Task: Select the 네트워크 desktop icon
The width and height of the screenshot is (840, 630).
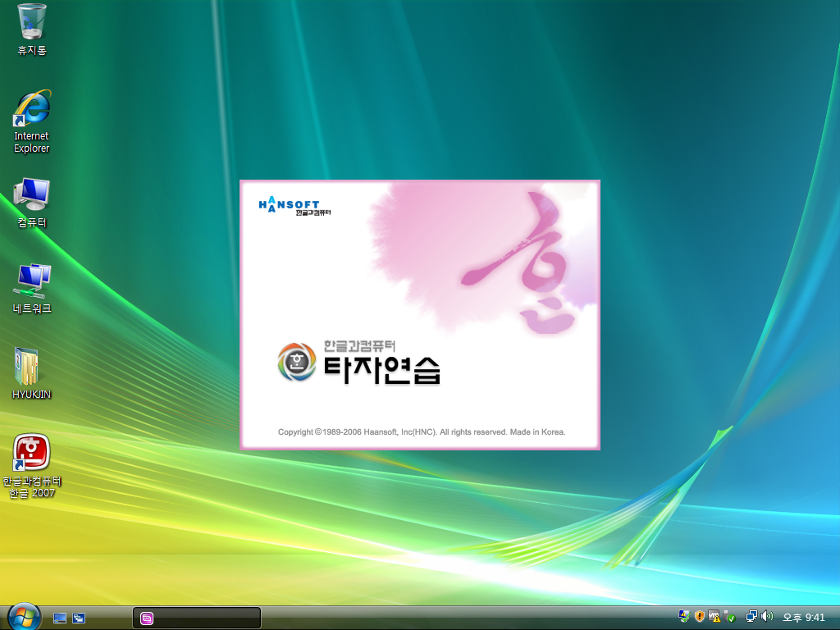Action: [32, 289]
